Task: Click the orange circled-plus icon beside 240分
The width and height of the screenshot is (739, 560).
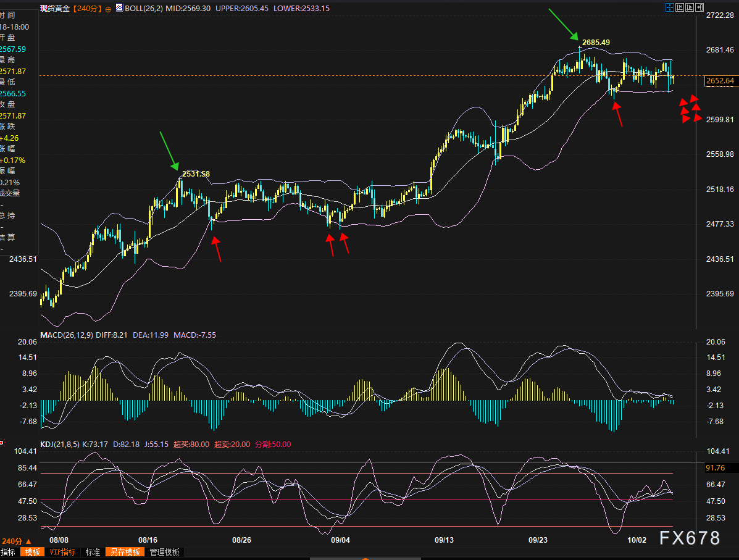Action: tap(109, 9)
